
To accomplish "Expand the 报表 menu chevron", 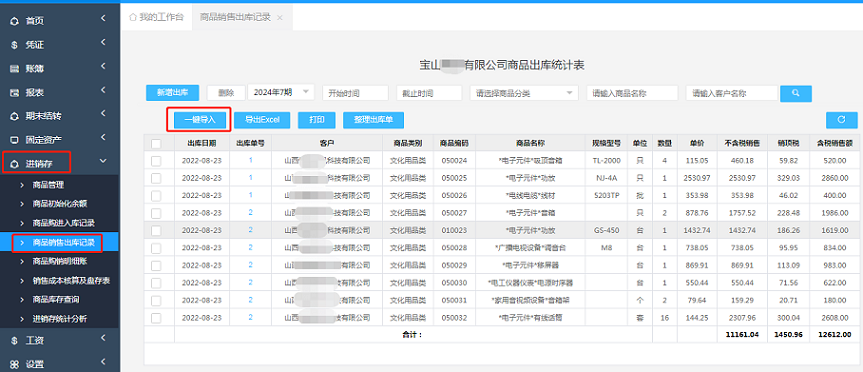I will coord(103,91).
